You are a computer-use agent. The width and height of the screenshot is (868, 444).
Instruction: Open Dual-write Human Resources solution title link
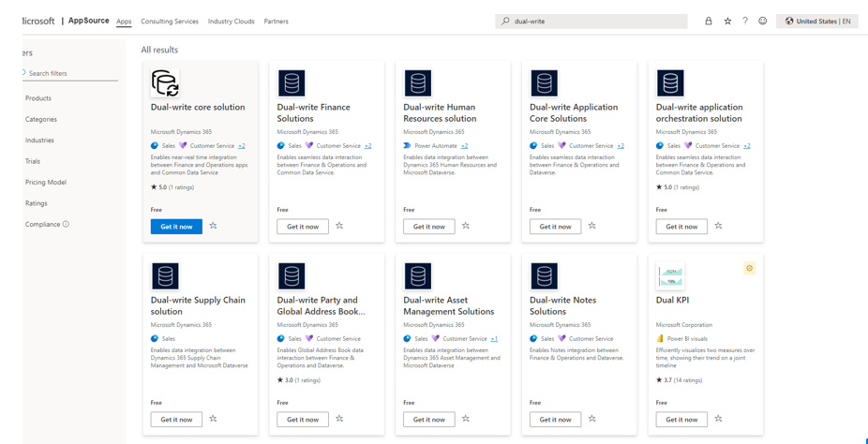[440, 112]
